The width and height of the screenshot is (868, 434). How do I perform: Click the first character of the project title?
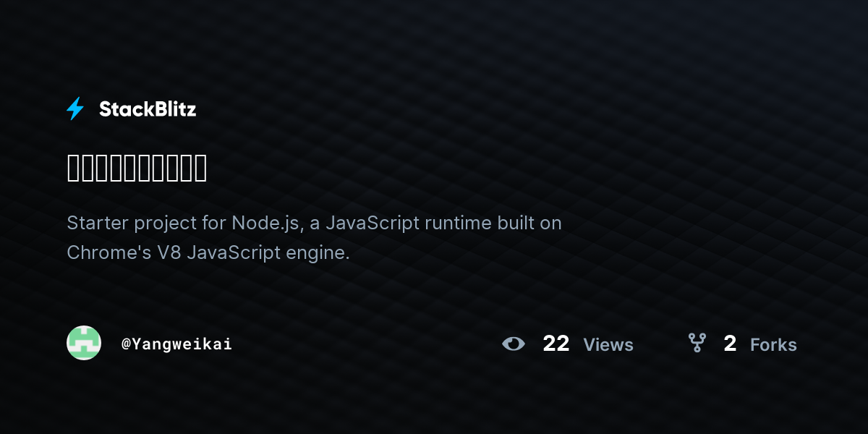coord(74,168)
